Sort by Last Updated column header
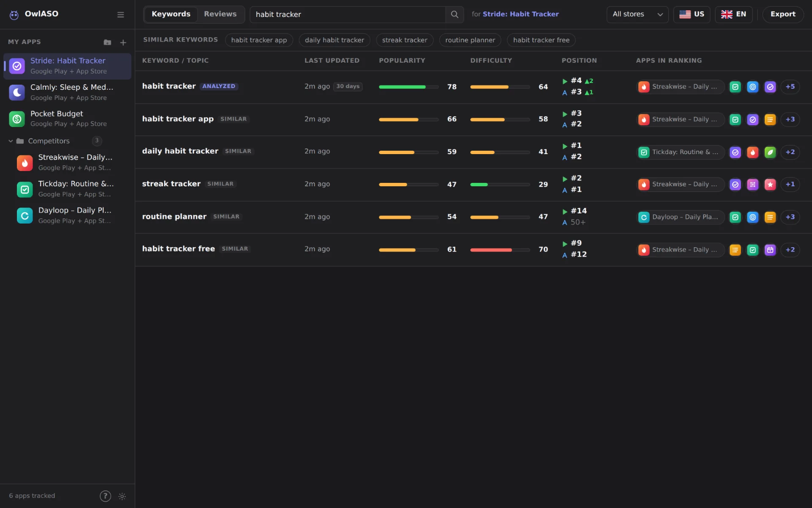This screenshot has width=812, height=508. (332, 61)
